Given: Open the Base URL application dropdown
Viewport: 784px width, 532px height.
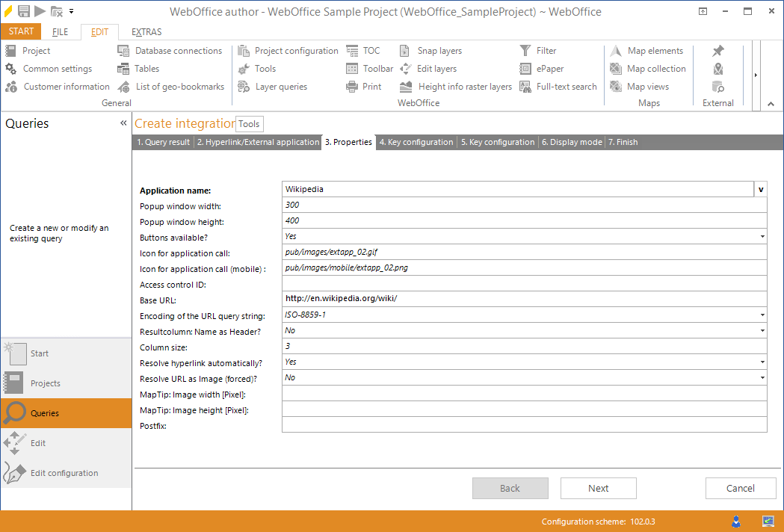Looking at the screenshot, I should pyautogui.click(x=760, y=189).
